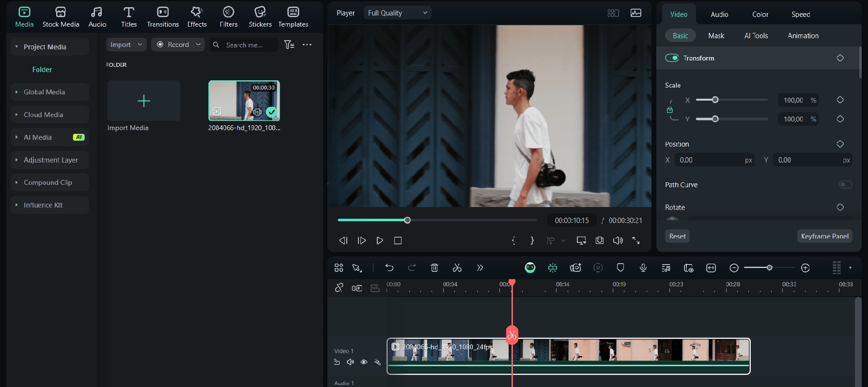This screenshot has width=868, height=387.
Task: Select the Mask sub-tab
Action: coord(716,36)
